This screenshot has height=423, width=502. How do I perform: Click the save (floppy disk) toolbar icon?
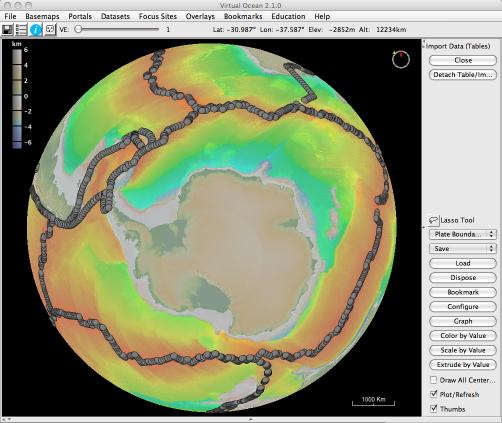point(7,30)
